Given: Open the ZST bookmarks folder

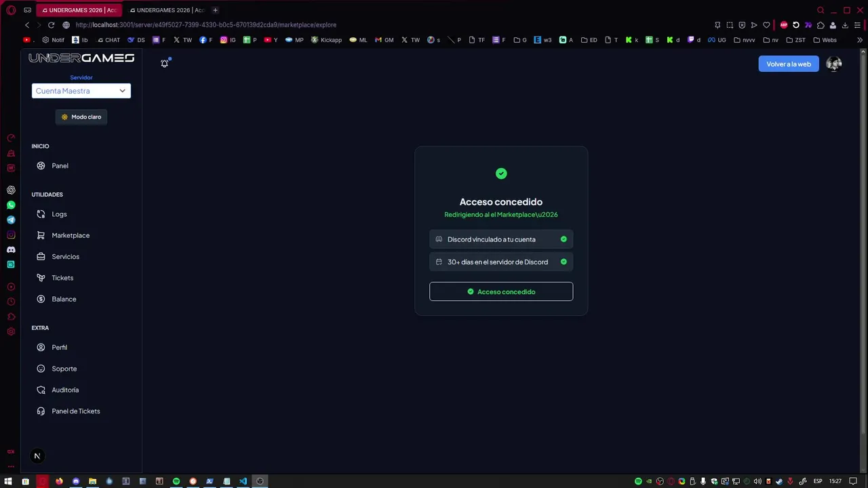Looking at the screenshot, I should click(796, 40).
